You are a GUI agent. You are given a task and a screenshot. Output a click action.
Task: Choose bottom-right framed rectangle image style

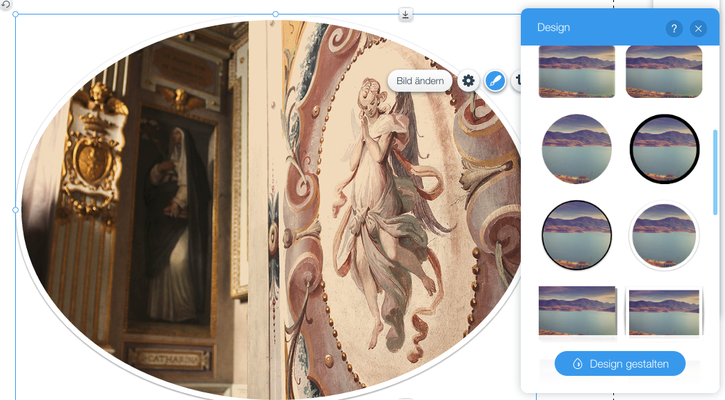tap(664, 312)
